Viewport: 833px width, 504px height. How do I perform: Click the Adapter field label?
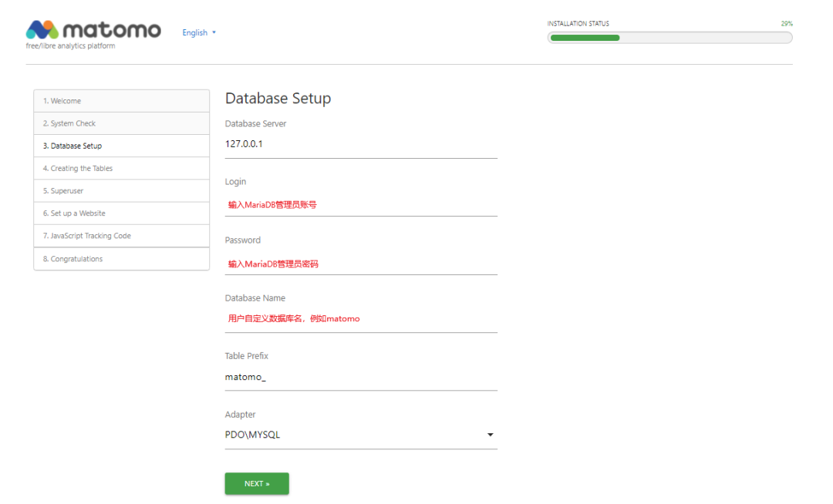tap(240, 415)
